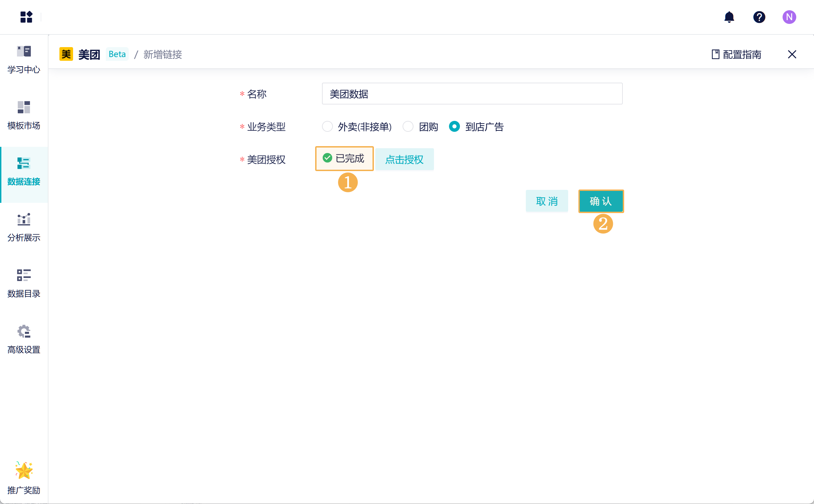The image size is (814, 504).
Task: Select 外卖(非接单) business type
Action: (327, 126)
